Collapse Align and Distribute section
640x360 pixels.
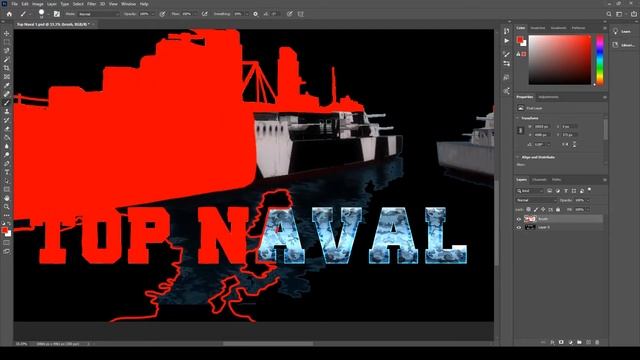pos(518,157)
